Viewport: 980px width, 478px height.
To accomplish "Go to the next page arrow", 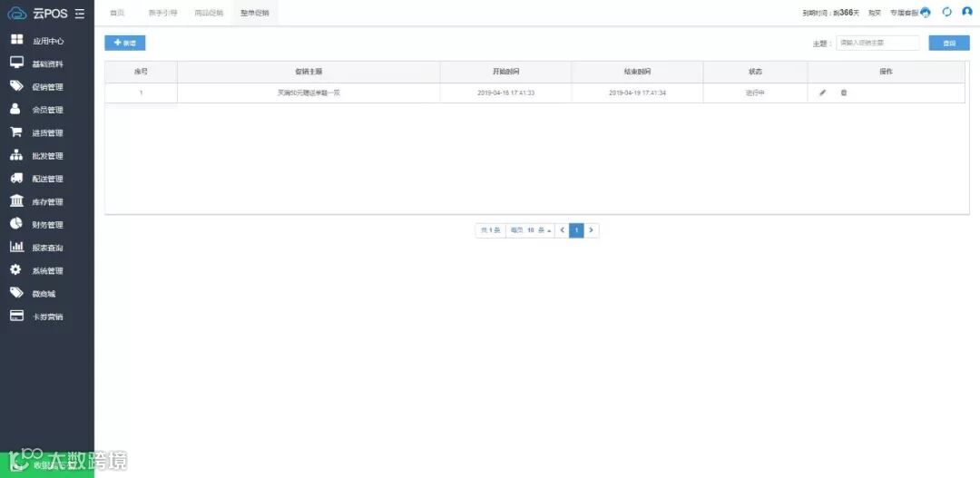I will coord(592,230).
